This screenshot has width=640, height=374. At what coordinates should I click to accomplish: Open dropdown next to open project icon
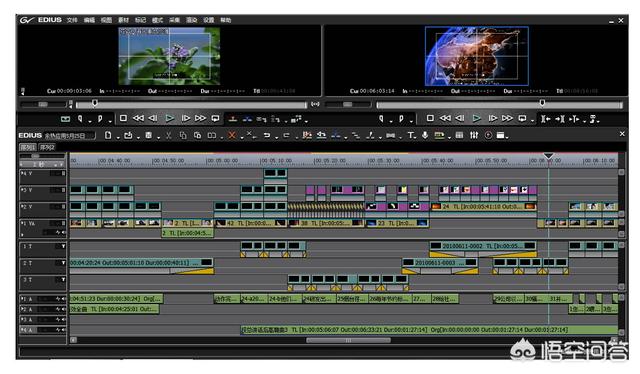pyautogui.click(x=138, y=138)
